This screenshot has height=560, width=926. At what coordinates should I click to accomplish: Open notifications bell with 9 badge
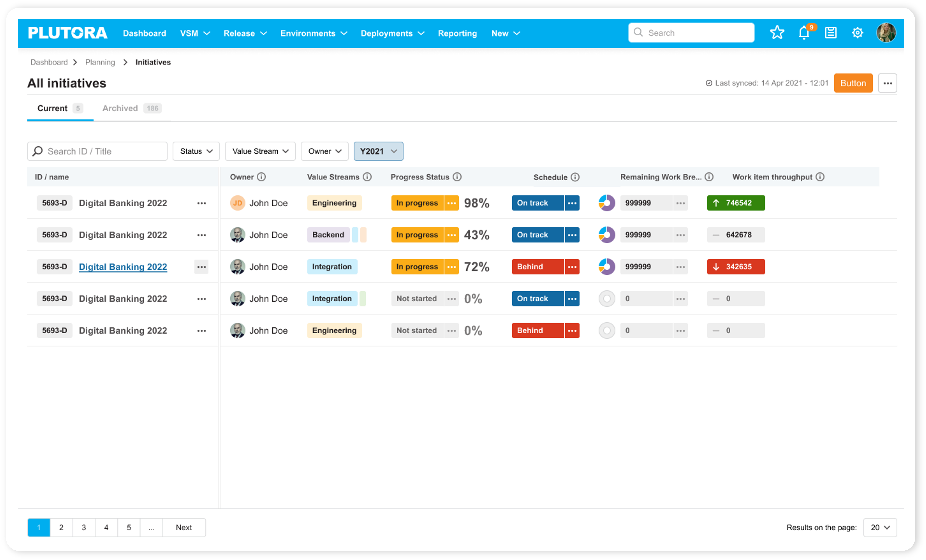[x=805, y=32]
